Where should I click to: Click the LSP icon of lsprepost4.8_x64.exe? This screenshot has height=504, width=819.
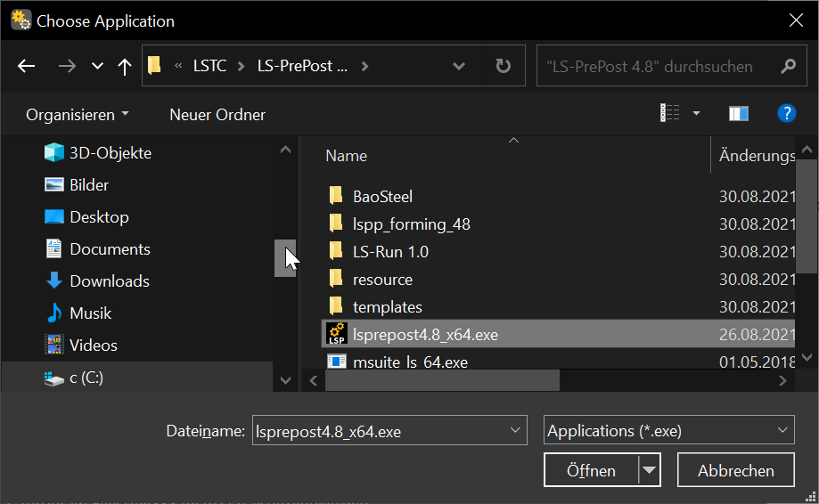coord(336,333)
